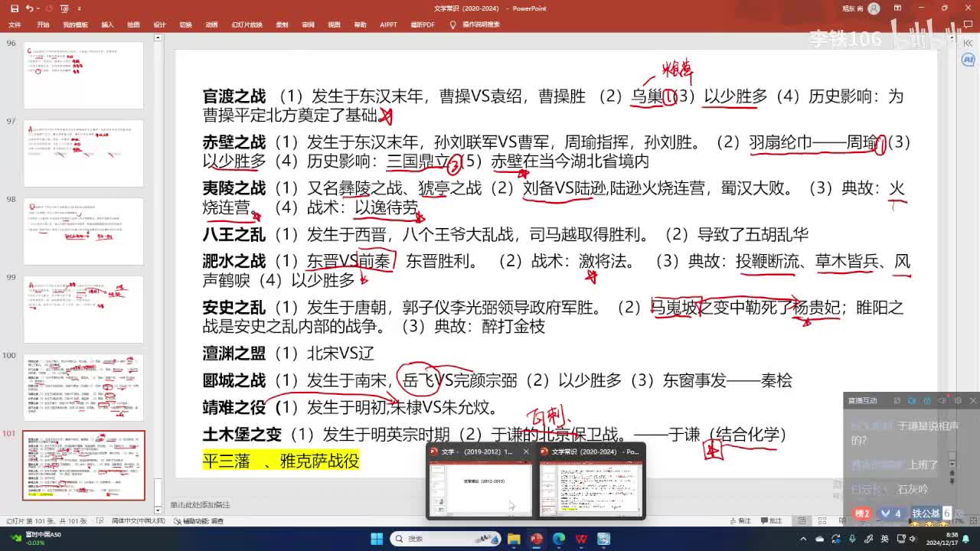Viewport: 980px width, 551px height.
Task: Click the lightbulb icon beside 操作说明搜索
Action: pyautogui.click(x=453, y=24)
